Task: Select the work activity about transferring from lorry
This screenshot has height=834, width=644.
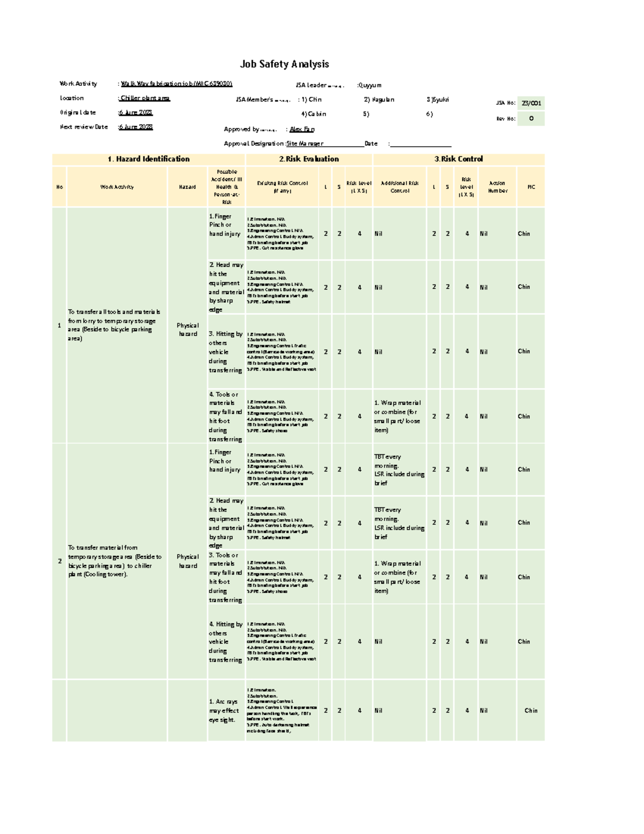Action: pyautogui.click(x=114, y=325)
